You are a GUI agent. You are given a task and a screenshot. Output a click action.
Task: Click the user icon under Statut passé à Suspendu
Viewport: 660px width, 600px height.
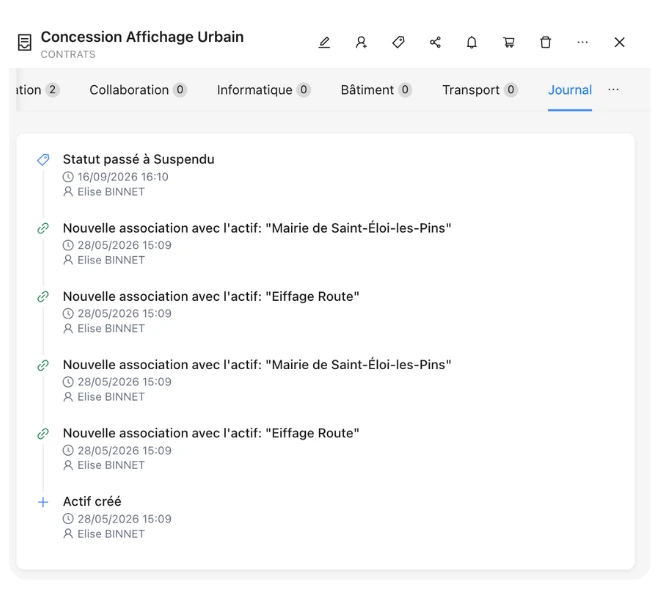tap(68, 192)
